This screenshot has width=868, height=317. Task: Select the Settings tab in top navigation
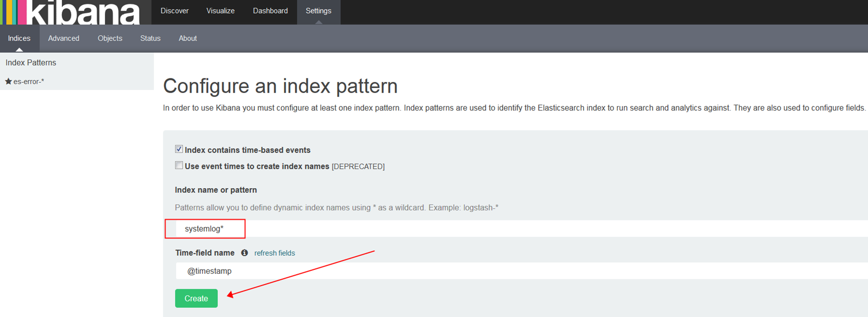tap(318, 11)
